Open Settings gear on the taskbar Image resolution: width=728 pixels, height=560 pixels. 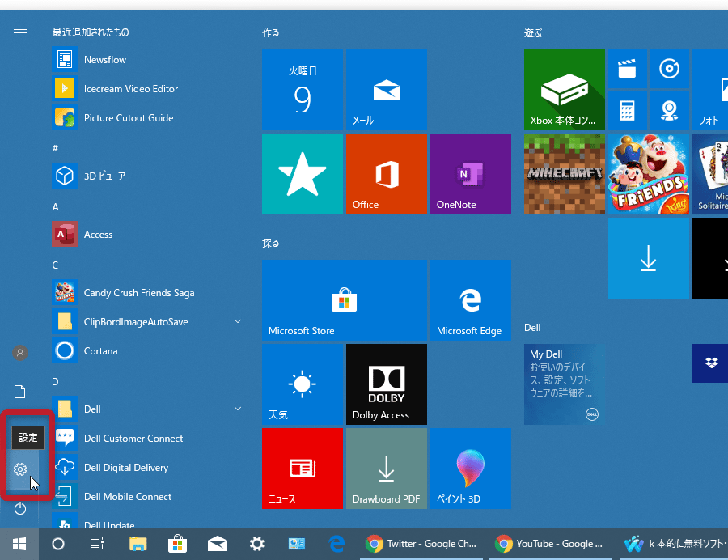(x=256, y=544)
